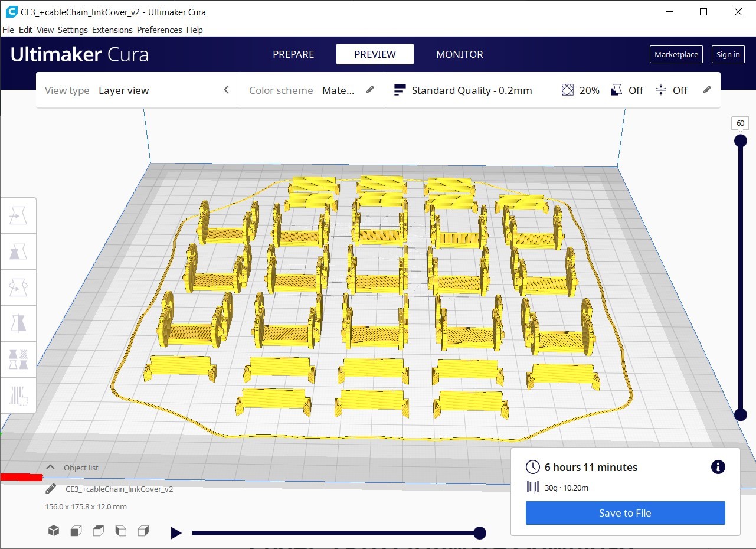
Task: Edit color scheme pencil icon
Action: click(370, 90)
